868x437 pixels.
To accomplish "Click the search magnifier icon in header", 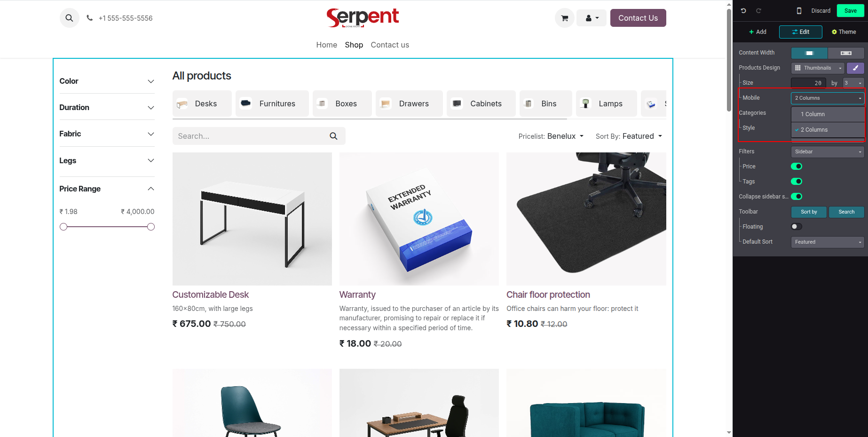I will coord(69,18).
